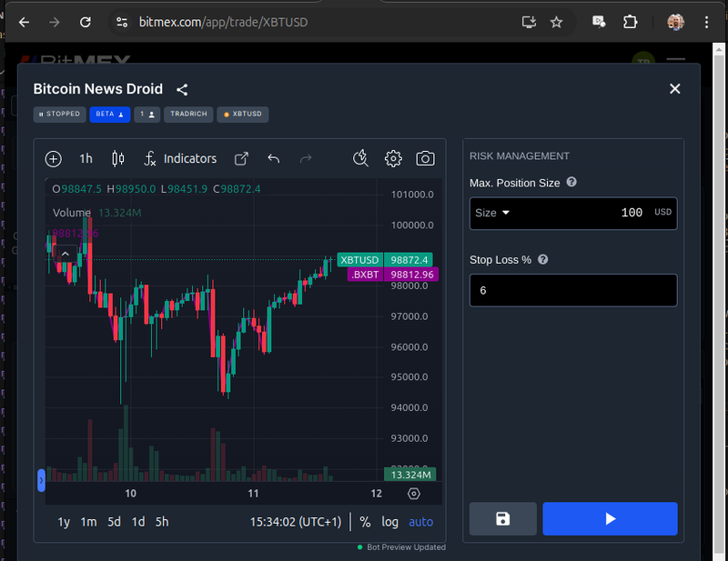
Task: Open the media control toolbar icon
Action: [x=599, y=22]
